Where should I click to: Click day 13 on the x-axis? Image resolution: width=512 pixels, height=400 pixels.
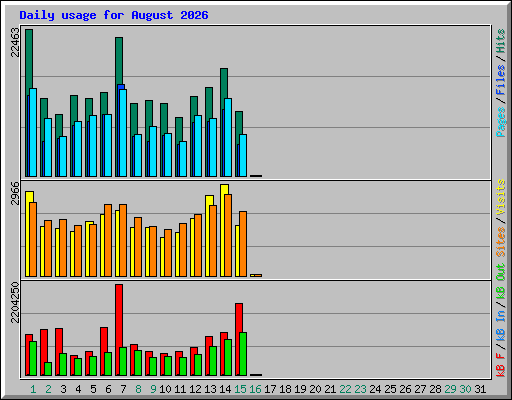210,389
